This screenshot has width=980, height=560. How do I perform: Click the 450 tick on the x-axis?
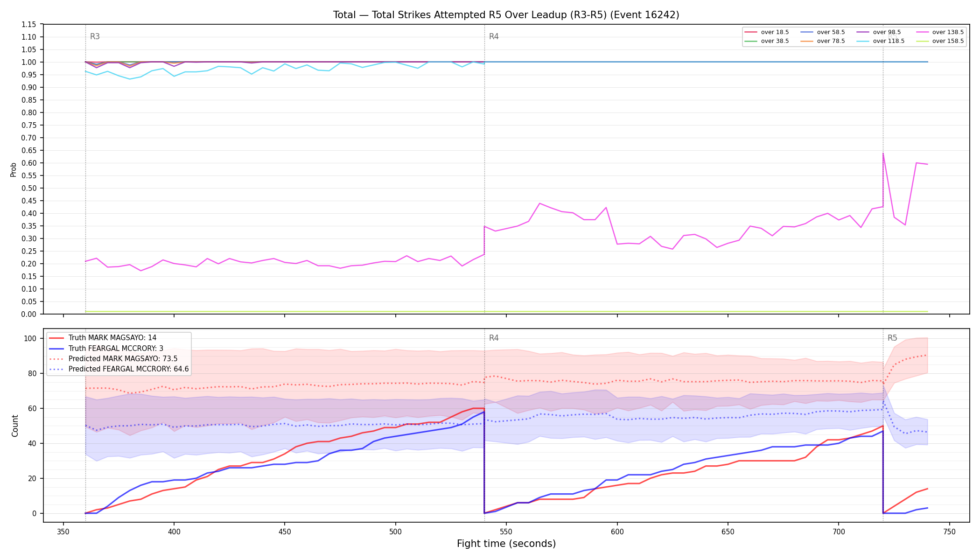pos(285,532)
